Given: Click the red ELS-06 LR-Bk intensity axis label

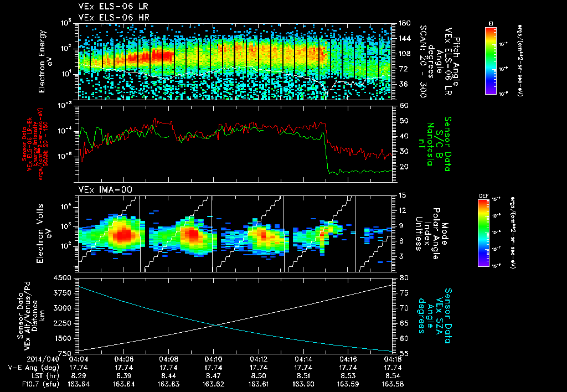Looking at the screenshot, I should point(35,144).
